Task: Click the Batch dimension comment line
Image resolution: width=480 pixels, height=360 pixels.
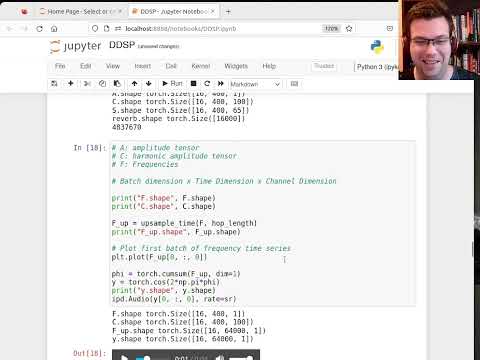Action: pyautogui.click(x=224, y=181)
